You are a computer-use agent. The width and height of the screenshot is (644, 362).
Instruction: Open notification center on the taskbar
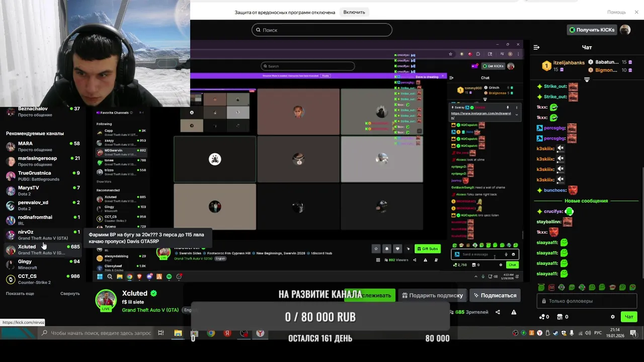633,333
